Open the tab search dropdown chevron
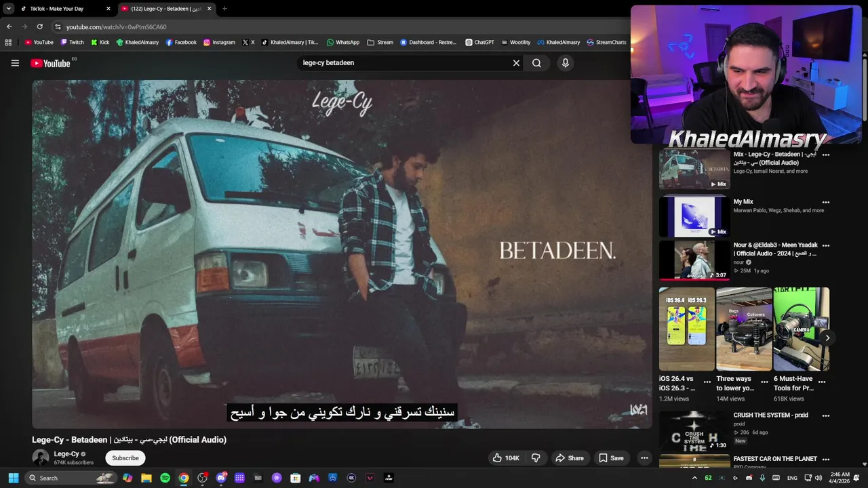 pyautogui.click(x=8, y=9)
